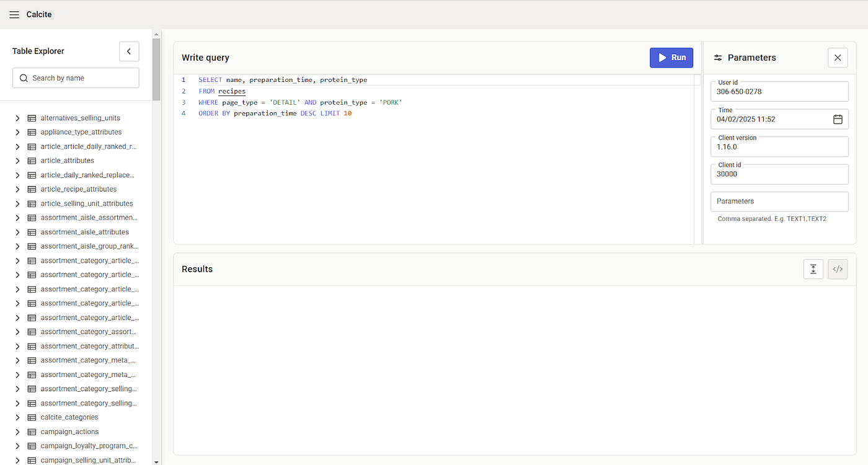Click the table icon beside calcite_categories
Viewport: 868px width, 465px height.
[x=32, y=418]
